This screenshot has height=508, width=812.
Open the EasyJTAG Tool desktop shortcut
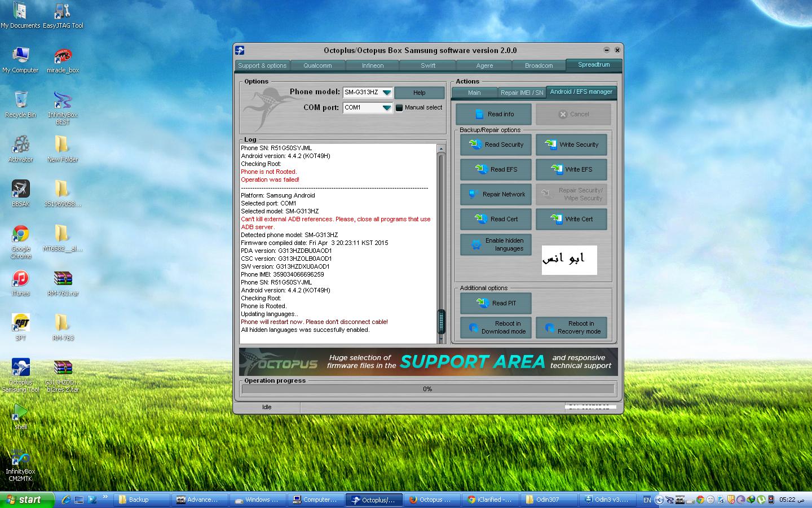63,16
